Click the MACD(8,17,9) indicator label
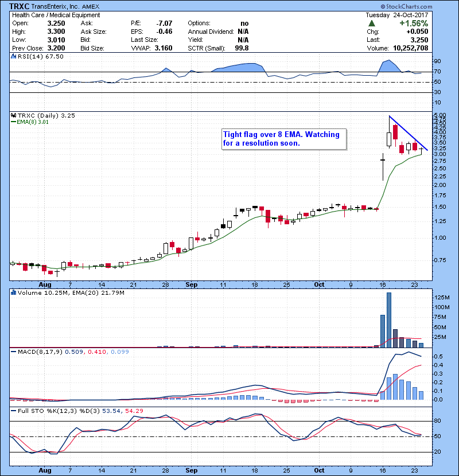The image size is (459, 476). (x=40, y=352)
